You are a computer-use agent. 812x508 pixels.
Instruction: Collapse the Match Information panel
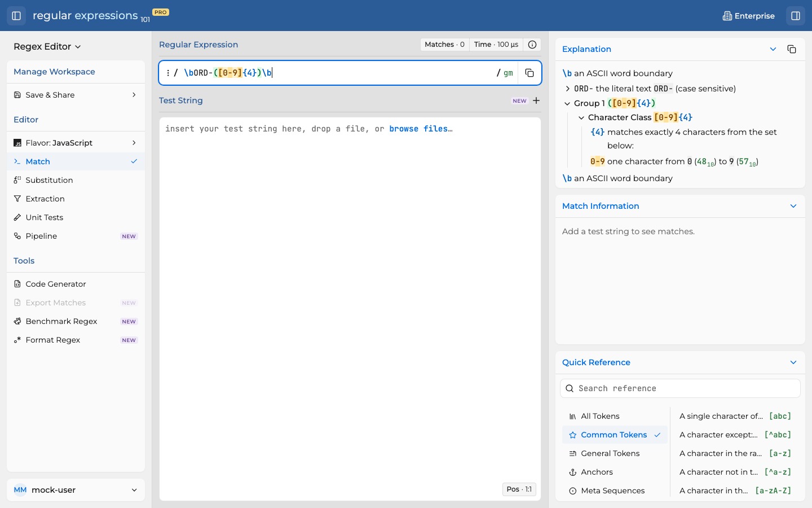pyautogui.click(x=794, y=206)
